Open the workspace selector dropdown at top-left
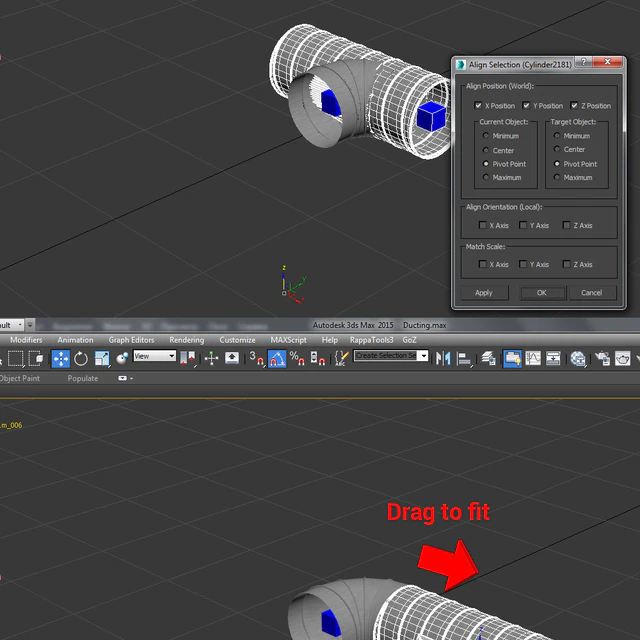This screenshot has width=640, height=640. (x=11, y=325)
